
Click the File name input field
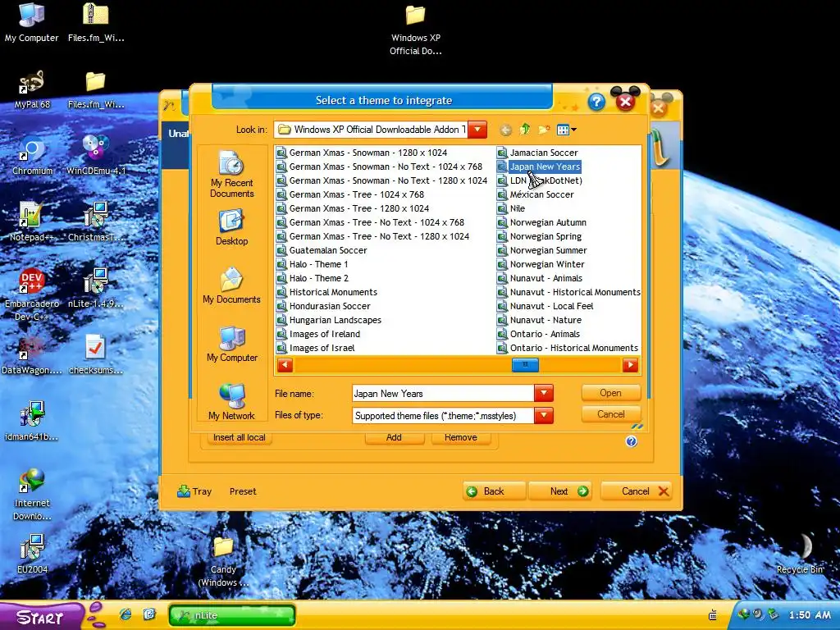[x=443, y=393]
